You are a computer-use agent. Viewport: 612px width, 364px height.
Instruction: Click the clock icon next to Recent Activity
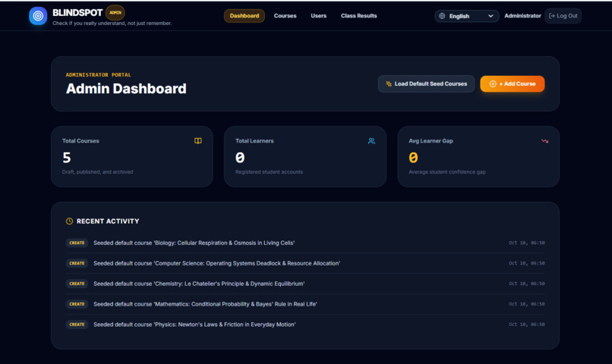point(69,221)
